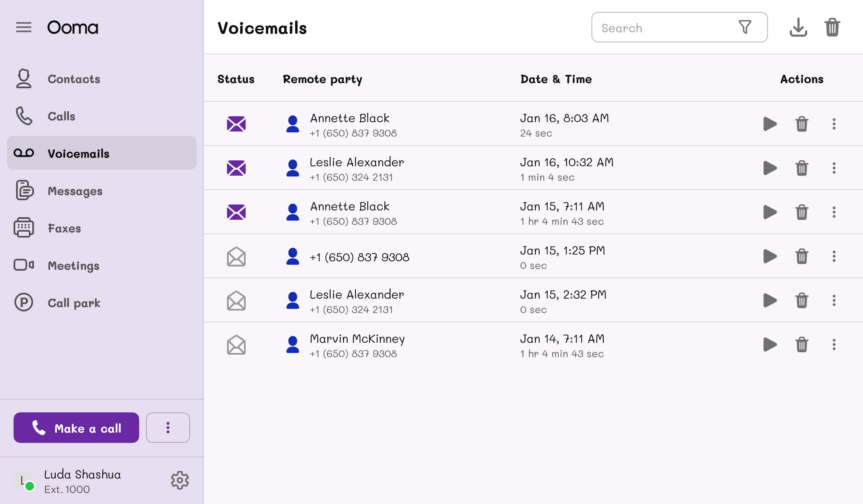Open Call park from the sidebar
The height and width of the screenshot is (504, 863).
tap(74, 303)
